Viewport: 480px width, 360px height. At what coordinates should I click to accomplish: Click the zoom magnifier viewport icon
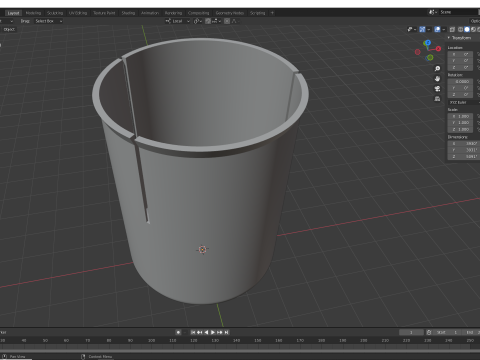point(437,68)
